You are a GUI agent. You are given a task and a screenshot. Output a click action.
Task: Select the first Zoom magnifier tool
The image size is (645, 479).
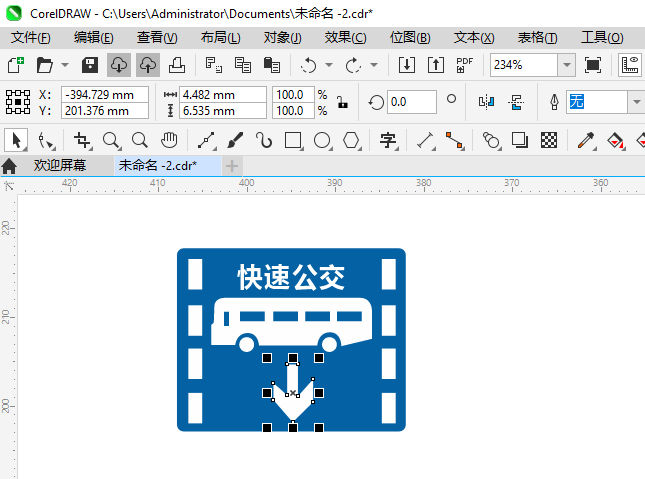pyautogui.click(x=111, y=140)
